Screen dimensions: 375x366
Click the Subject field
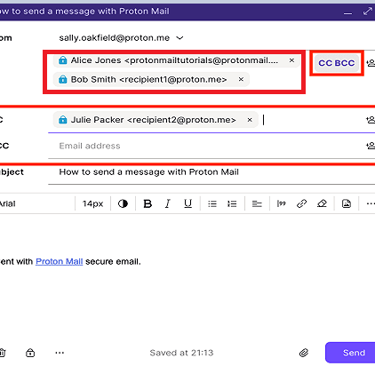point(212,172)
